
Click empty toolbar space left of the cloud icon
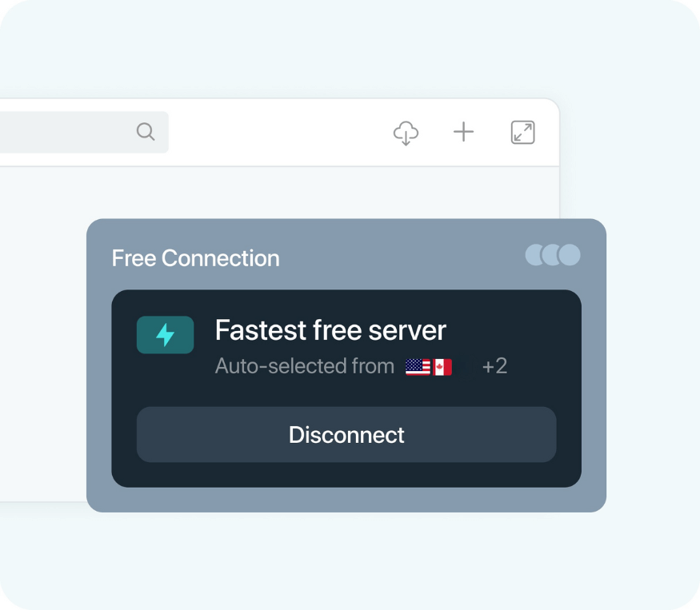[x=280, y=133]
